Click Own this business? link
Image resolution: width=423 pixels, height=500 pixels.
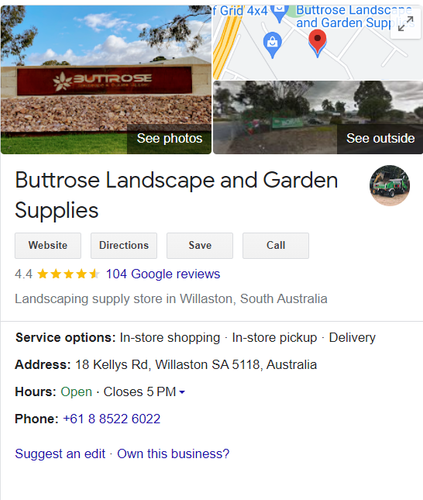click(173, 454)
